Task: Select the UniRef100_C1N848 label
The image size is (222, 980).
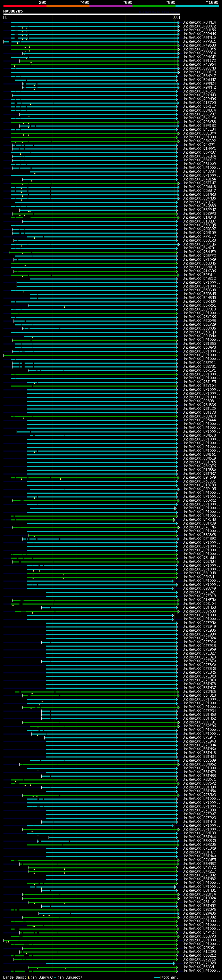Action: click(x=199, y=217)
